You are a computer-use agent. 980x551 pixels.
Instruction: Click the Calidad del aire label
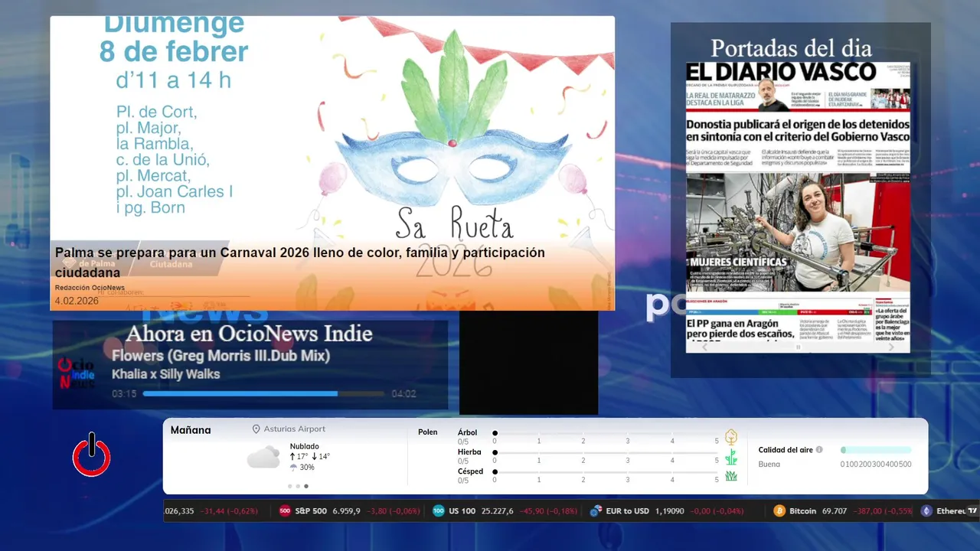(786, 450)
